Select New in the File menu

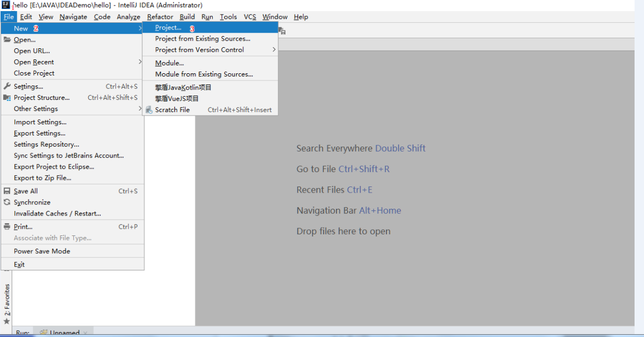[73, 28]
